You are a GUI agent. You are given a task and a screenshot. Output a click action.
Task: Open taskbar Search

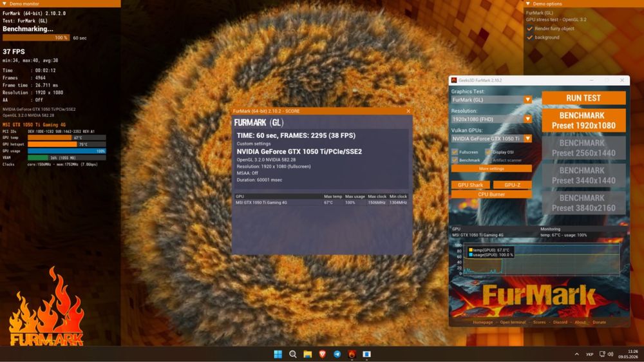tap(293, 354)
